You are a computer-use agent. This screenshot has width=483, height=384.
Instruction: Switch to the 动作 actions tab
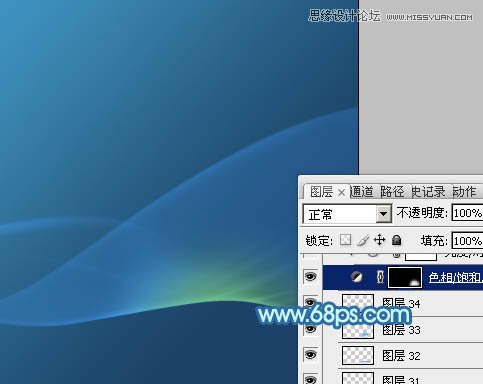[464, 192]
